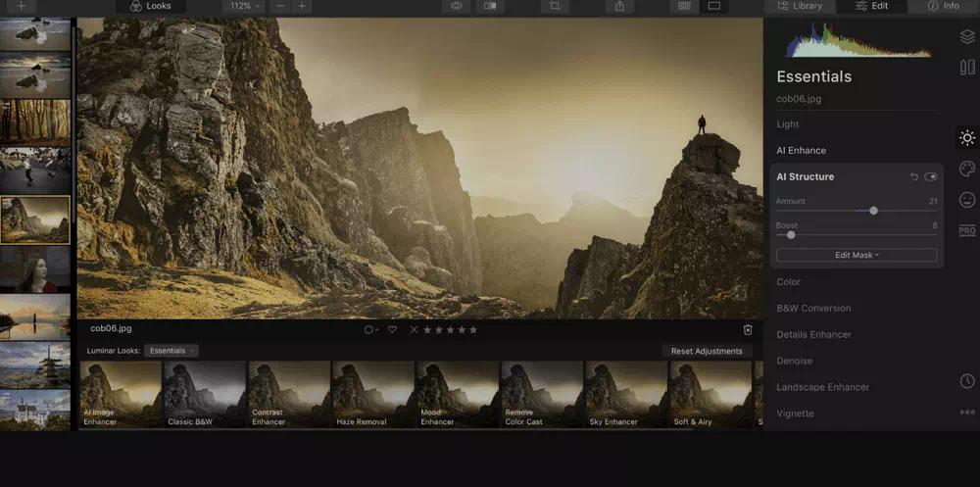Set rating to one star

point(427,329)
